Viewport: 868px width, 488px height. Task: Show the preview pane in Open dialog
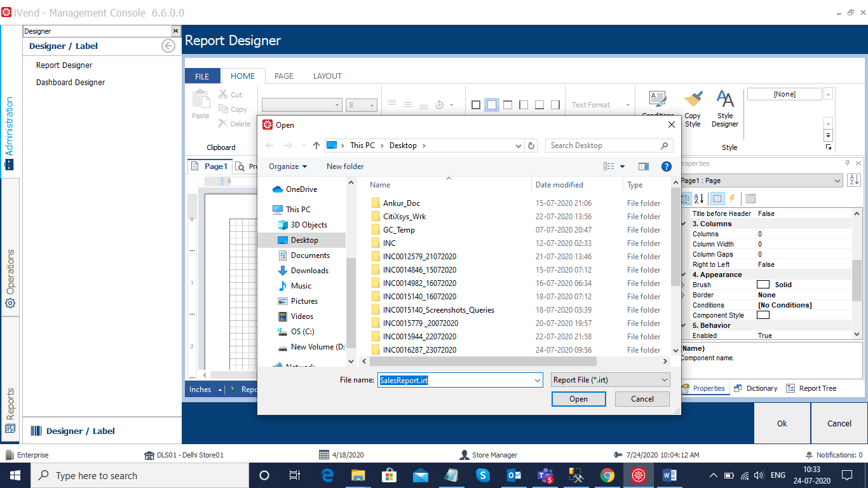tap(644, 166)
